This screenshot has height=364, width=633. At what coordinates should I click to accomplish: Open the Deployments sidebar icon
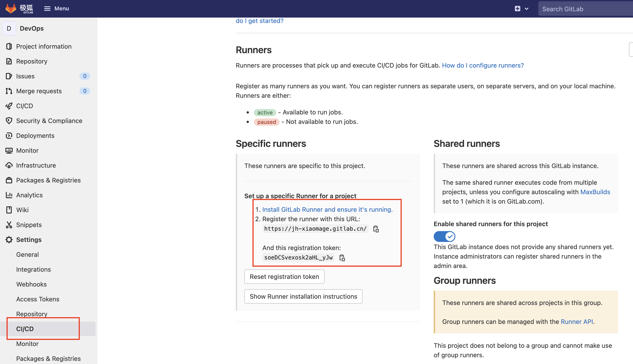tap(9, 136)
